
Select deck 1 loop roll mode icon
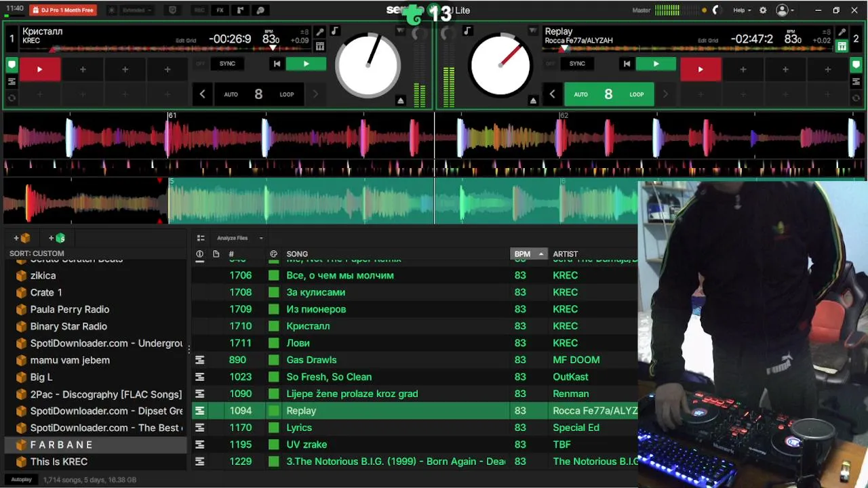coord(12,98)
